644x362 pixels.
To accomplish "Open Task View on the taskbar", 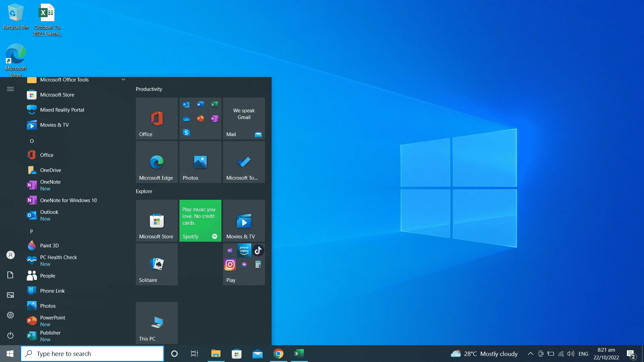I will tap(195, 354).
